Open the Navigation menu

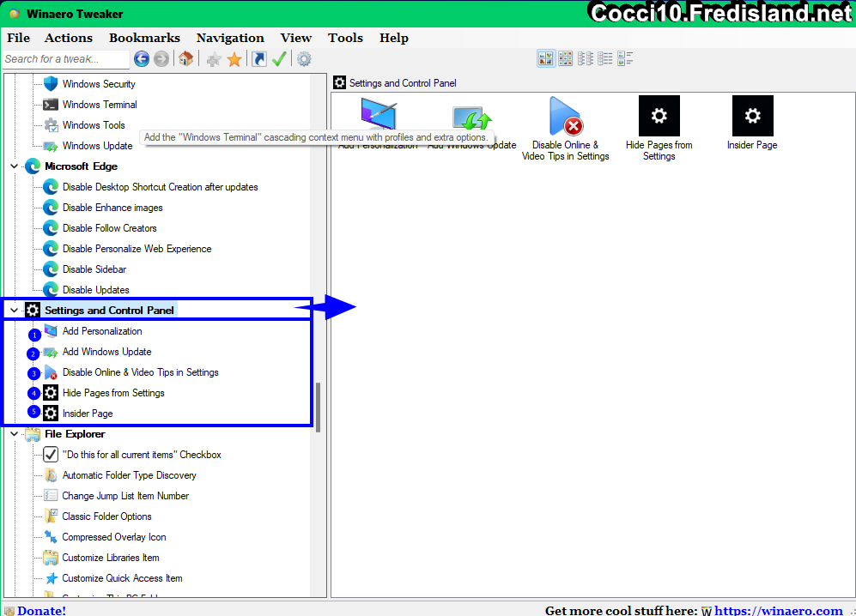click(230, 38)
